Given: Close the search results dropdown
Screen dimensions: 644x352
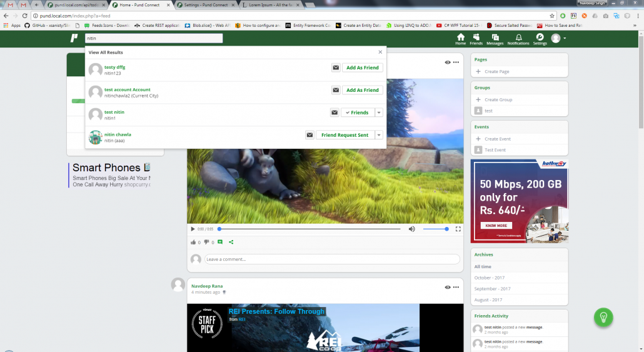Looking at the screenshot, I should [x=380, y=52].
